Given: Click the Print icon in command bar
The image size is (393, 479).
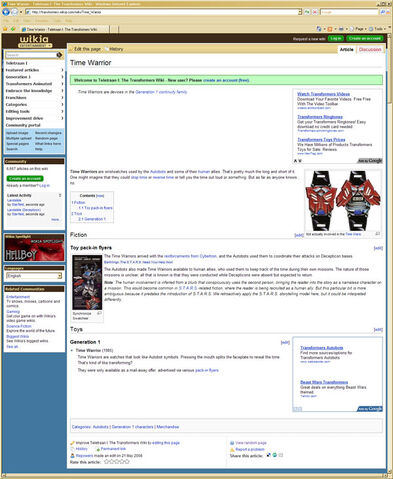Looking at the screenshot, I should tap(341, 29).
